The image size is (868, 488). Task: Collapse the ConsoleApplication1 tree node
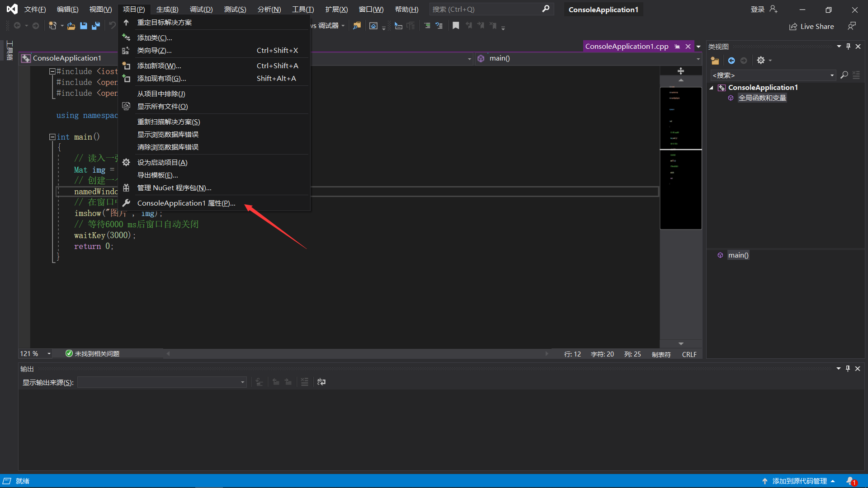712,88
